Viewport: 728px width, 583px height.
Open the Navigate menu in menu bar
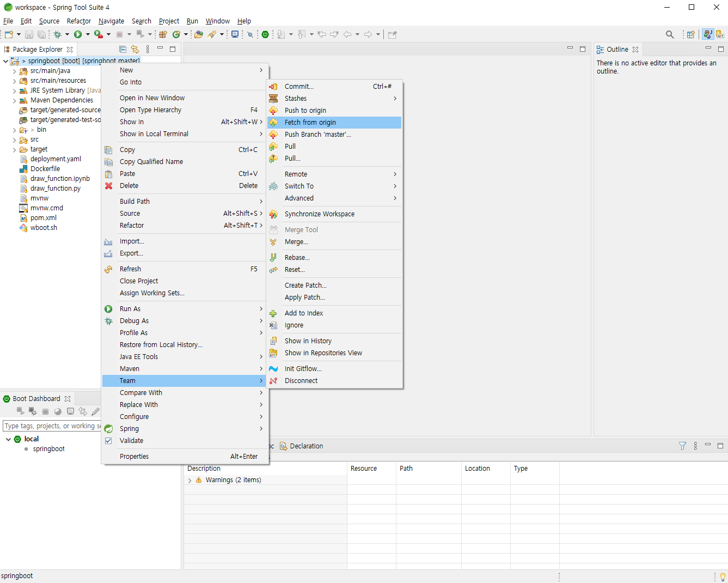coord(111,21)
